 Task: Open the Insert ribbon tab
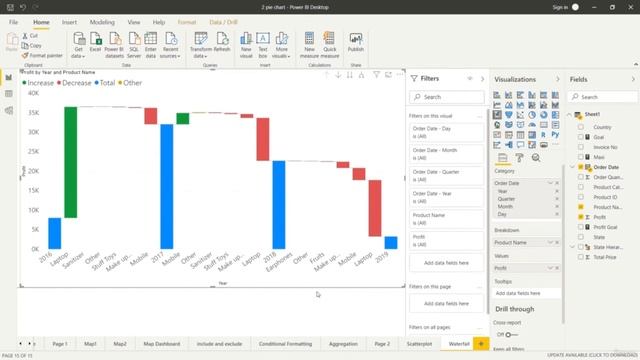point(69,22)
